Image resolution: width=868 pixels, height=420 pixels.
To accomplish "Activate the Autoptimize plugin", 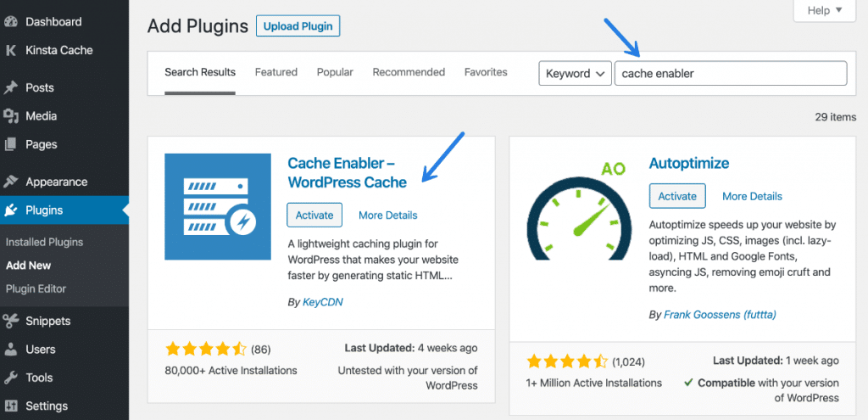I will pyautogui.click(x=677, y=196).
